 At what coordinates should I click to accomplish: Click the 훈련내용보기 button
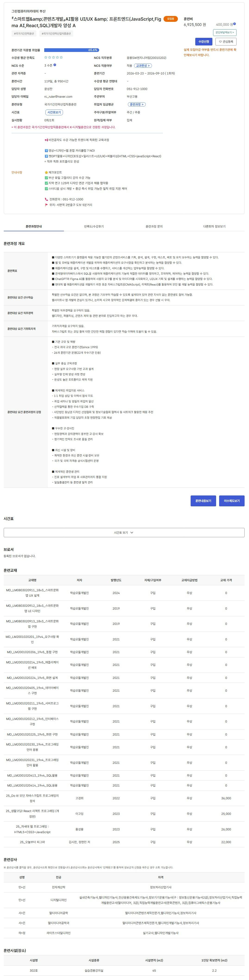[x=203, y=501]
